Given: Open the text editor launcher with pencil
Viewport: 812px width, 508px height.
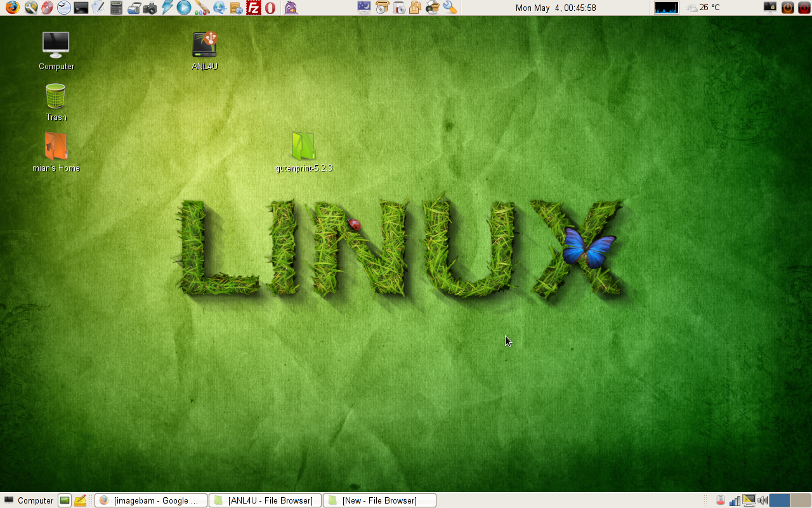Looking at the screenshot, I should click(98, 8).
